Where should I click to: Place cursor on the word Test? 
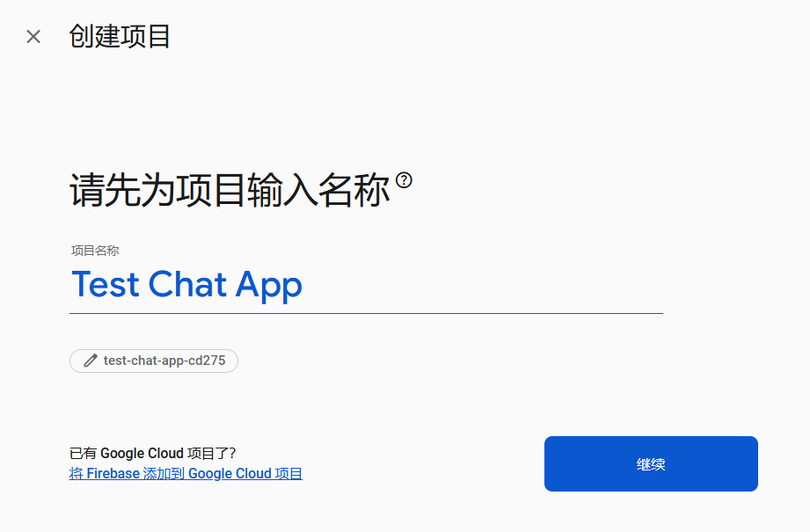coord(106,285)
